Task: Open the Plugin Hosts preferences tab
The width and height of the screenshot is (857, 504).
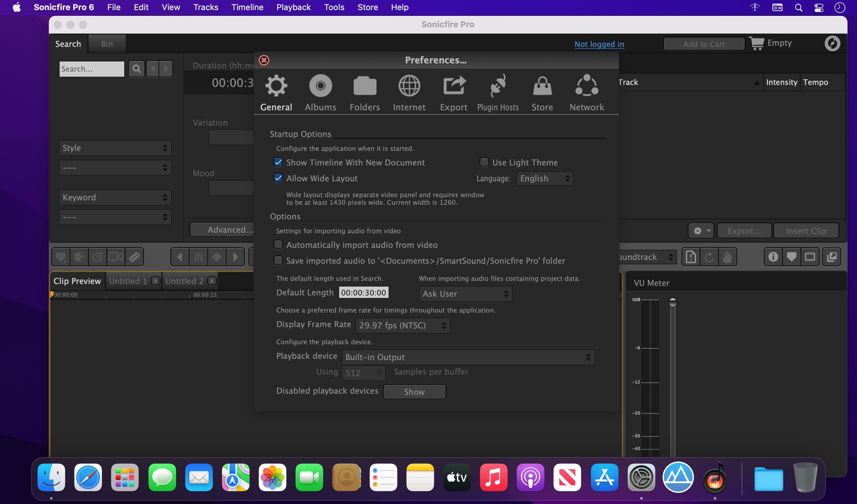Action: [498, 93]
